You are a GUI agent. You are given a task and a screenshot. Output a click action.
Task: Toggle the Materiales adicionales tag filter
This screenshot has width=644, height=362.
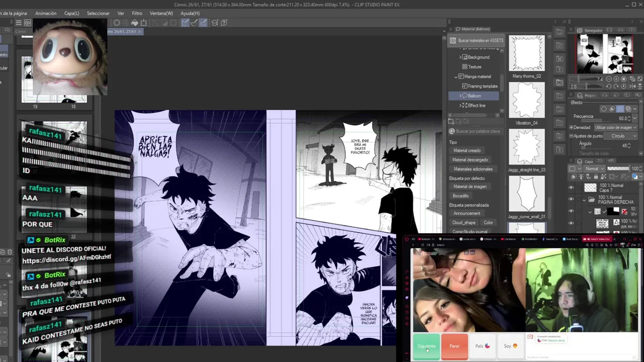(x=472, y=169)
